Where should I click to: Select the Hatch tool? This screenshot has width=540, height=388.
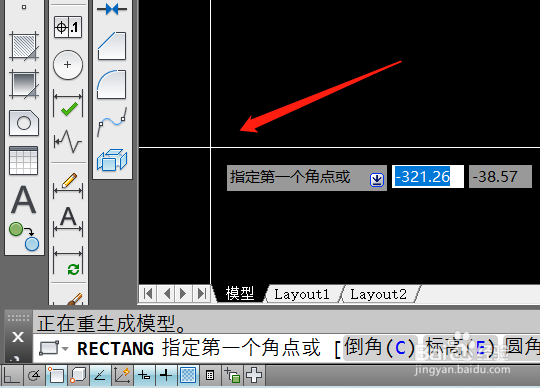tap(24, 46)
